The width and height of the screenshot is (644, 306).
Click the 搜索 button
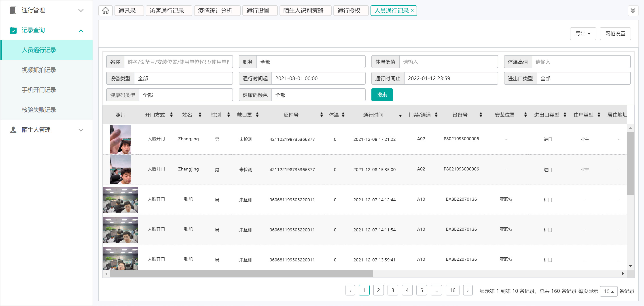(x=382, y=95)
